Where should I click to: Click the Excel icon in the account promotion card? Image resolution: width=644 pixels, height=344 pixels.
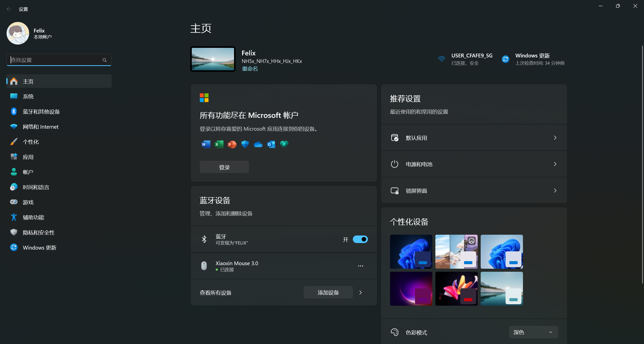(x=219, y=144)
